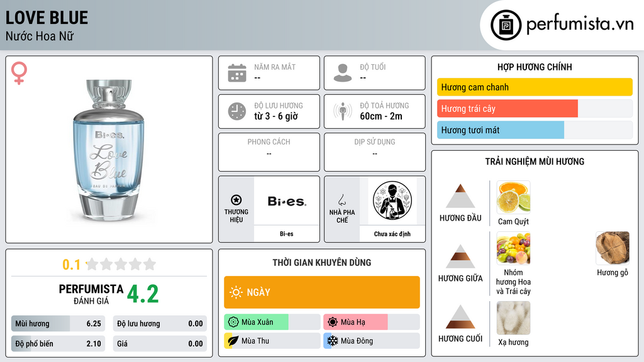Click the nose icon above Nhà pha chế
Viewport: 644px width, 362px height.
pyautogui.click(x=341, y=200)
